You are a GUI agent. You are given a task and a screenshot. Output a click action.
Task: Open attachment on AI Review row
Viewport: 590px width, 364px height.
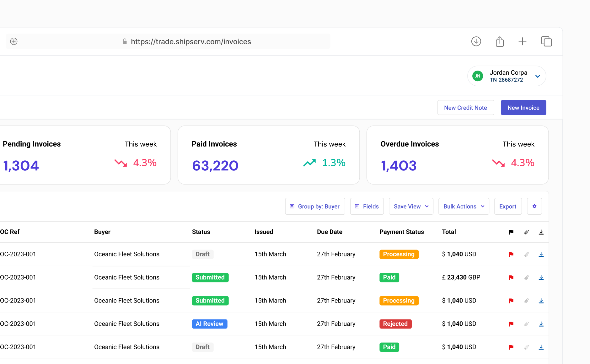pos(527,324)
